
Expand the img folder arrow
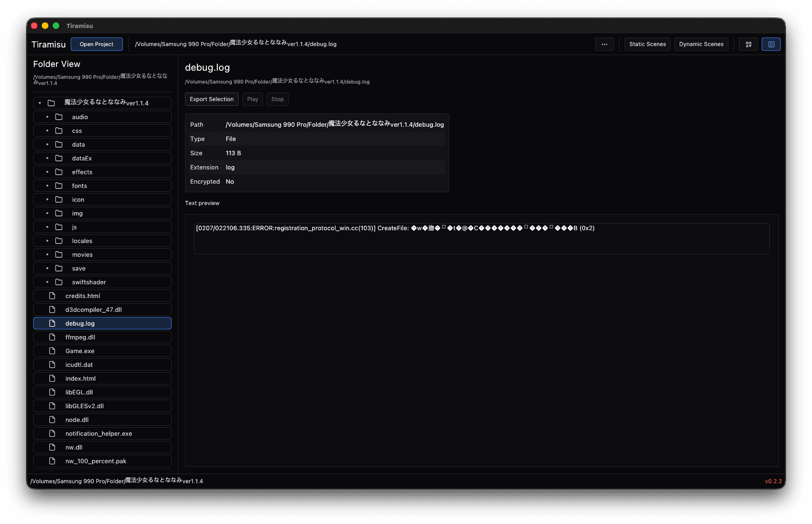coord(47,213)
